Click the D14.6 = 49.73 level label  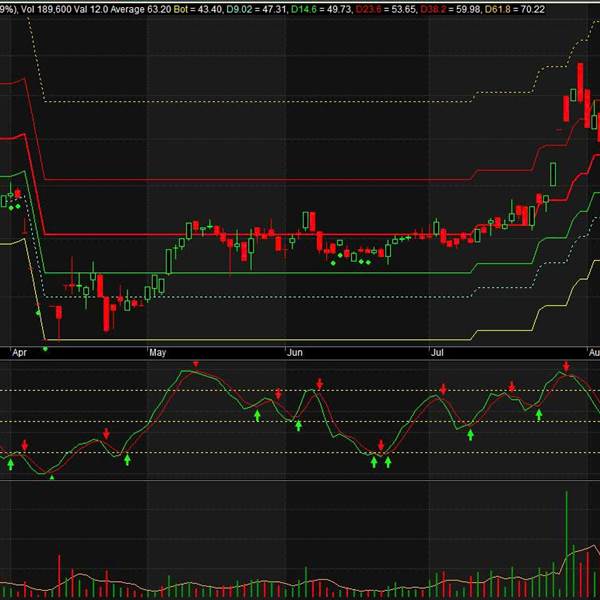pos(321,9)
